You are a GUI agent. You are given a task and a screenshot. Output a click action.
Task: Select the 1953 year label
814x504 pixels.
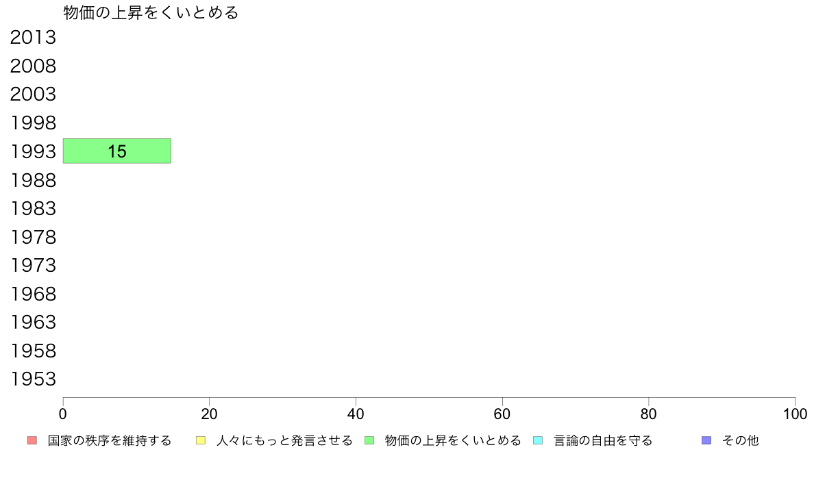33,379
